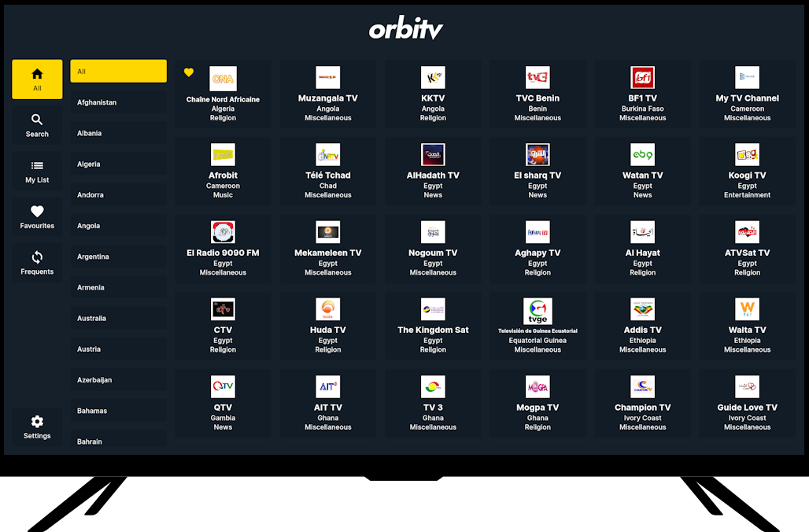The image size is (809, 532).
Task: Select Argentina in the country list
Action: pos(118,257)
